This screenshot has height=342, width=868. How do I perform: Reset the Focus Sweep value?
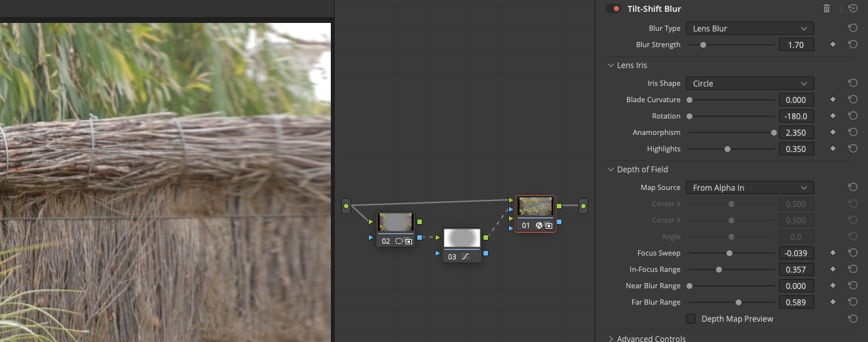852,253
